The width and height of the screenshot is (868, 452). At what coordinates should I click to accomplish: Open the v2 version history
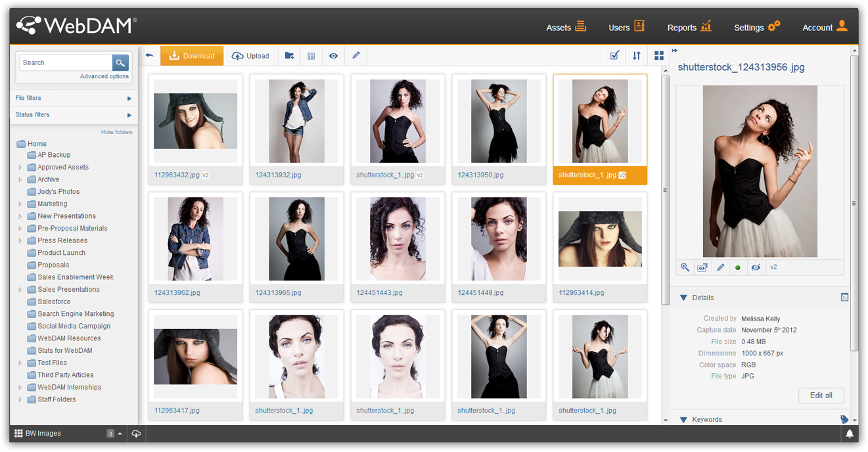[773, 267]
